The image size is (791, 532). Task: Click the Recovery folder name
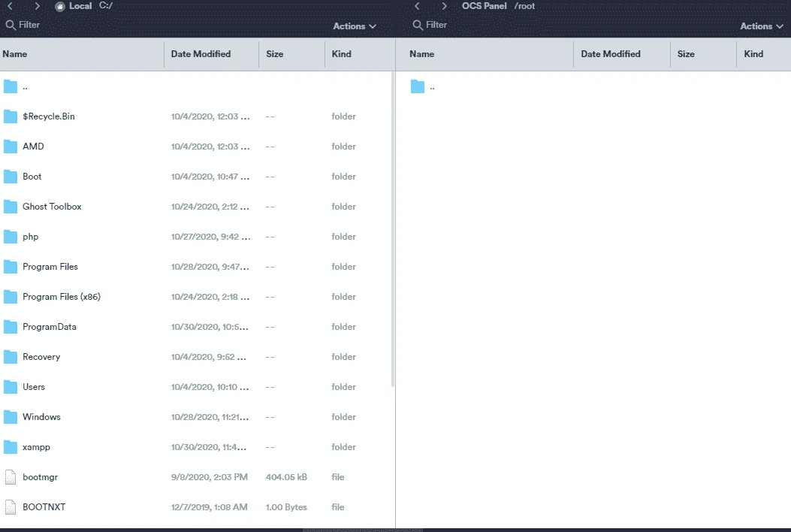tap(41, 357)
